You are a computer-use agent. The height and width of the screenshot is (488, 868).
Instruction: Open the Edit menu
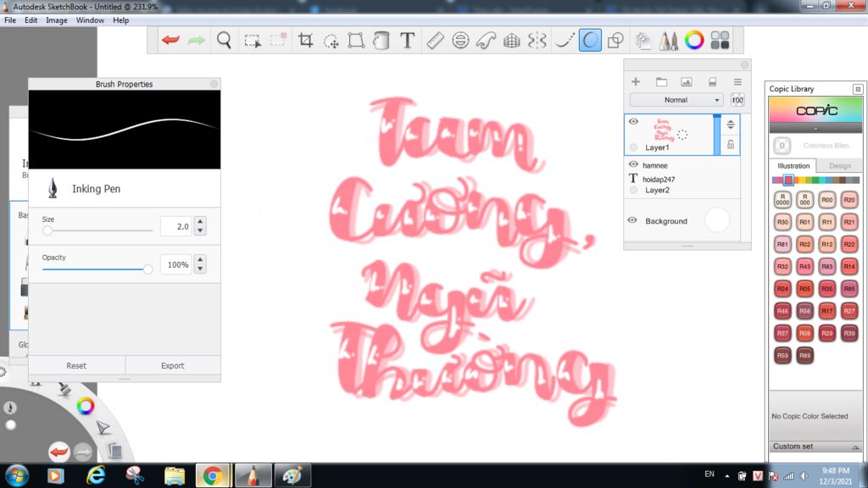tap(31, 20)
